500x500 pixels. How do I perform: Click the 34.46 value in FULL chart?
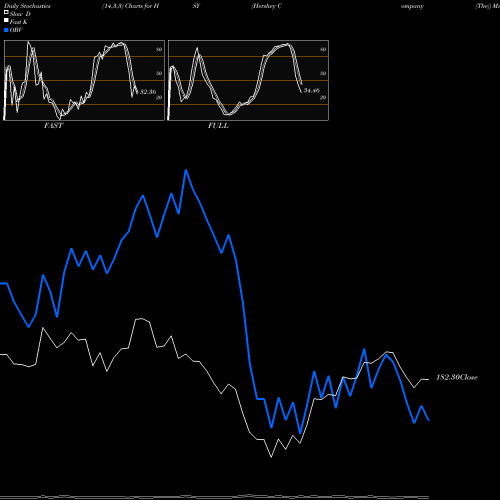312,90
